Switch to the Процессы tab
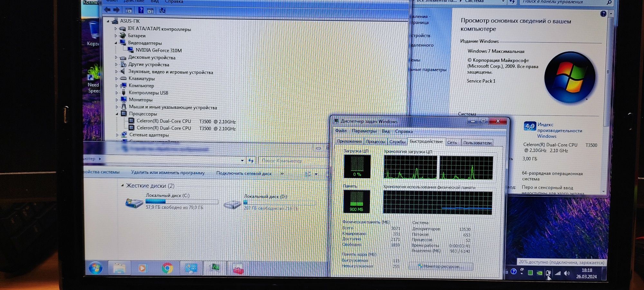 [x=375, y=142]
